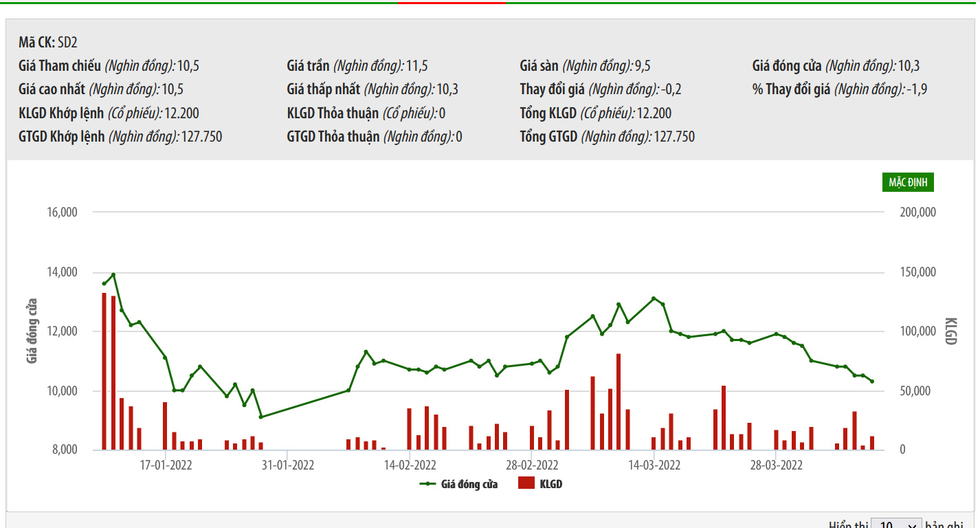This screenshot has width=980, height=528.
Task: Click the Mã CK: SD2 stock code
Action: (x=48, y=43)
